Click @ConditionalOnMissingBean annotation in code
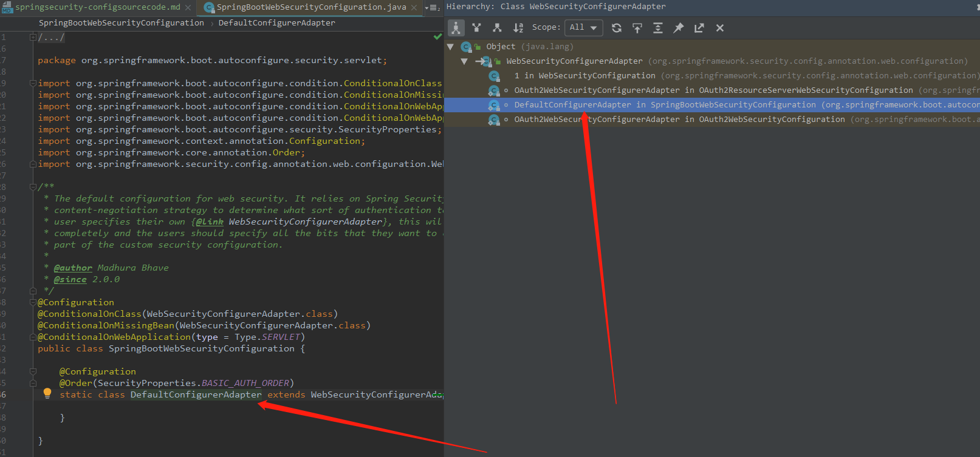Image resolution: width=980 pixels, height=457 pixels. coord(106,326)
